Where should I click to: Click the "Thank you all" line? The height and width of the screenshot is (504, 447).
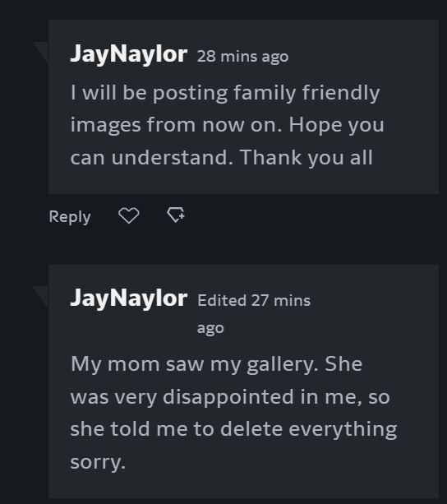[x=306, y=158]
